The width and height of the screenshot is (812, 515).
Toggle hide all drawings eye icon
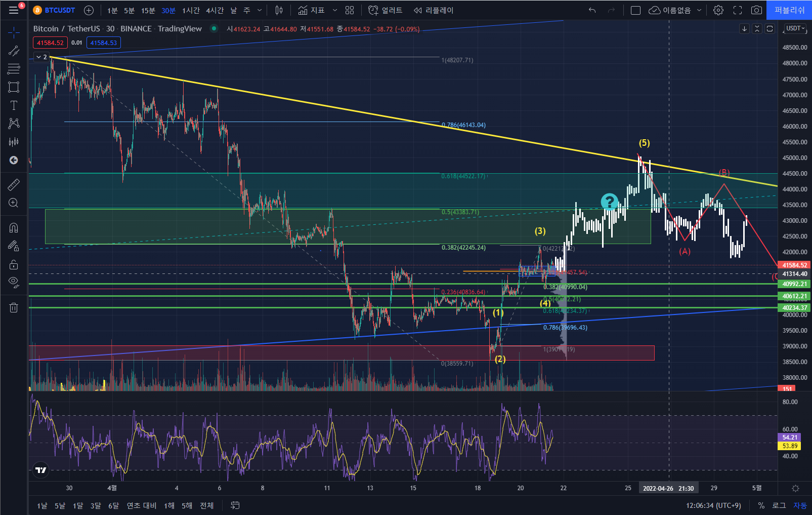point(14,282)
